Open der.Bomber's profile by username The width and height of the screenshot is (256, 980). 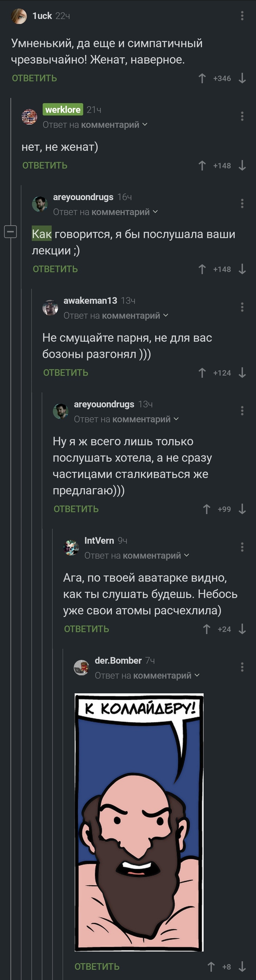[118, 660]
